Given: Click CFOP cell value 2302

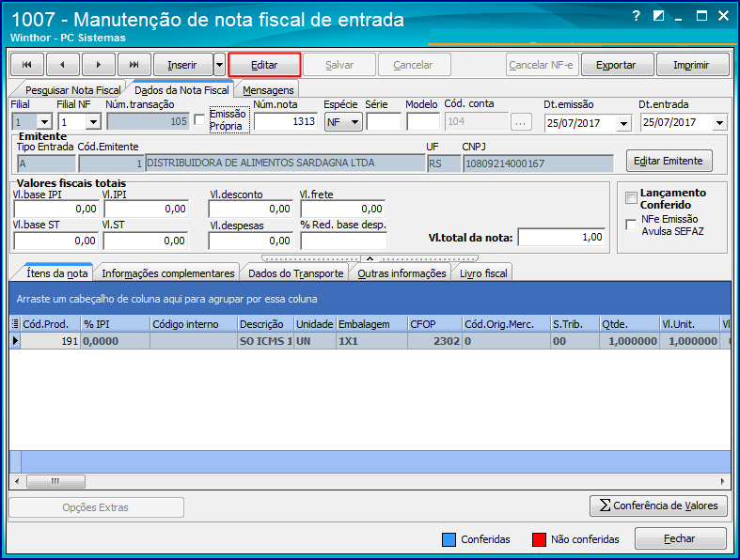Looking at the screenshot, I should (434, 341).
